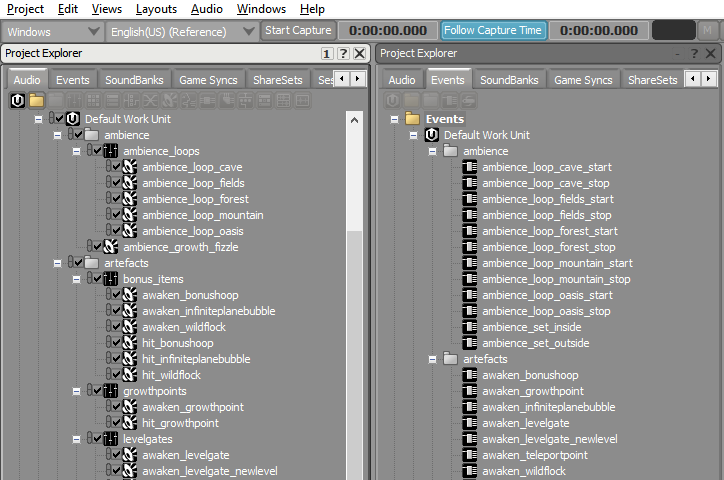Click the yellow folder icon in left Audio toolbar
724x480 pixels.
(36, 100)
